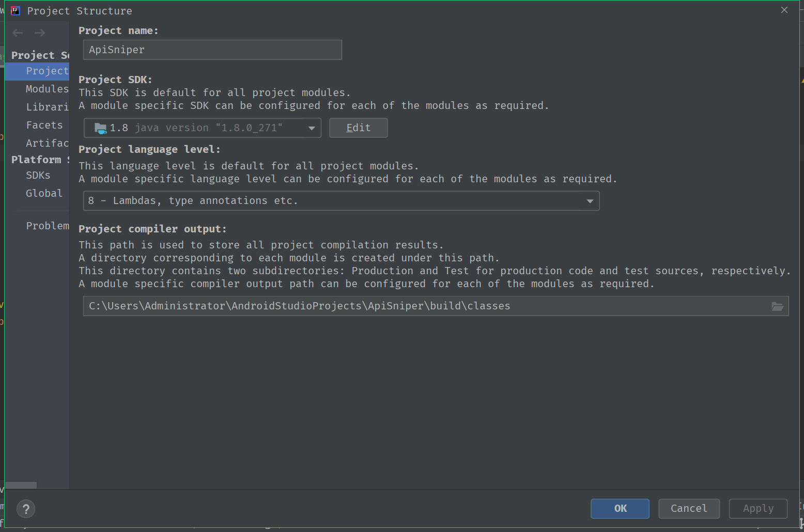804x532 pixels.
Task: Click the back navigation arrow
Action: (18, 33)
